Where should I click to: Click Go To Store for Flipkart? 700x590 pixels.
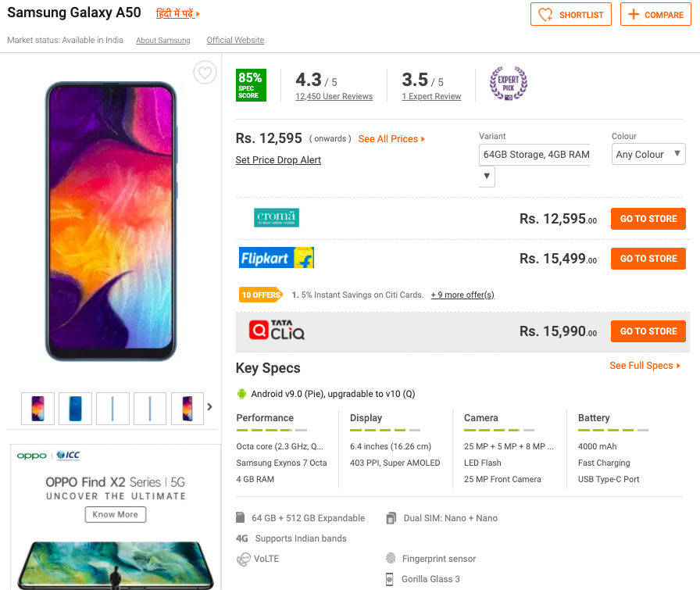[648, 259]
